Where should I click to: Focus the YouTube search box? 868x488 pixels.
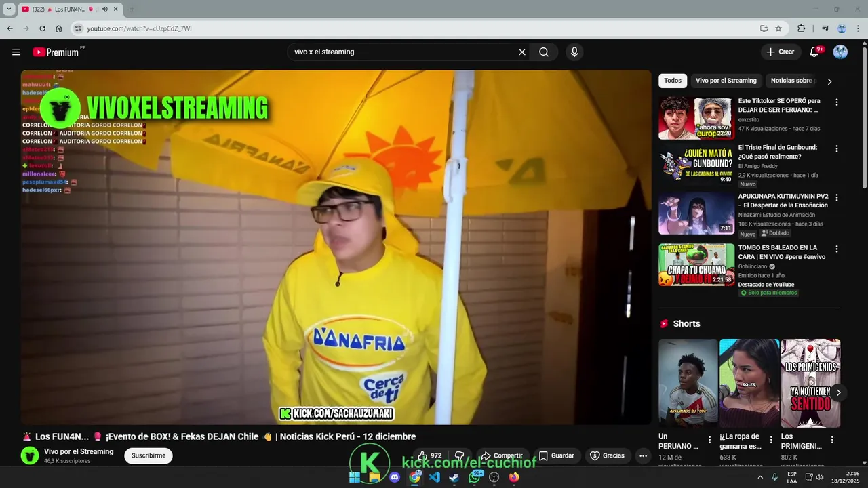pos(403,52)
